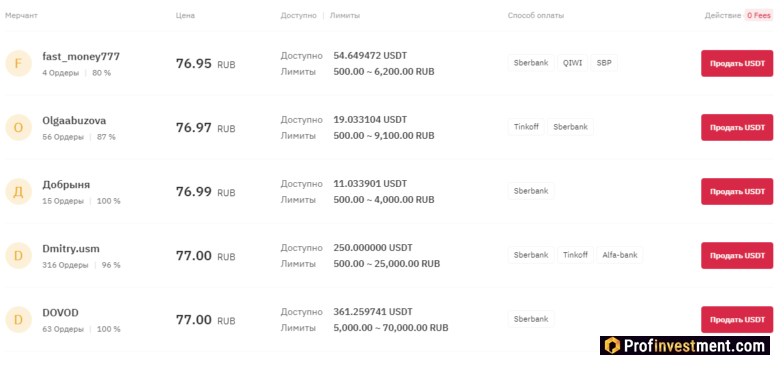Click Sberbank tag in fast_money777 row
This screenshot has width=780, height=365.
point(531,63)
